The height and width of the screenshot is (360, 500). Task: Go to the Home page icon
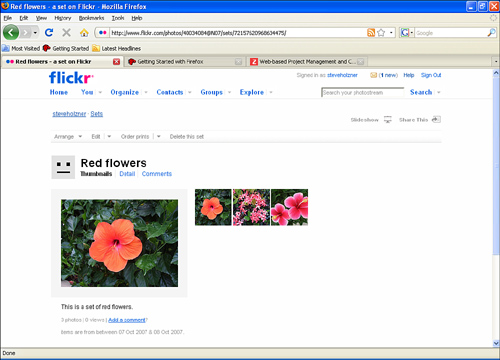pos(84,33)
